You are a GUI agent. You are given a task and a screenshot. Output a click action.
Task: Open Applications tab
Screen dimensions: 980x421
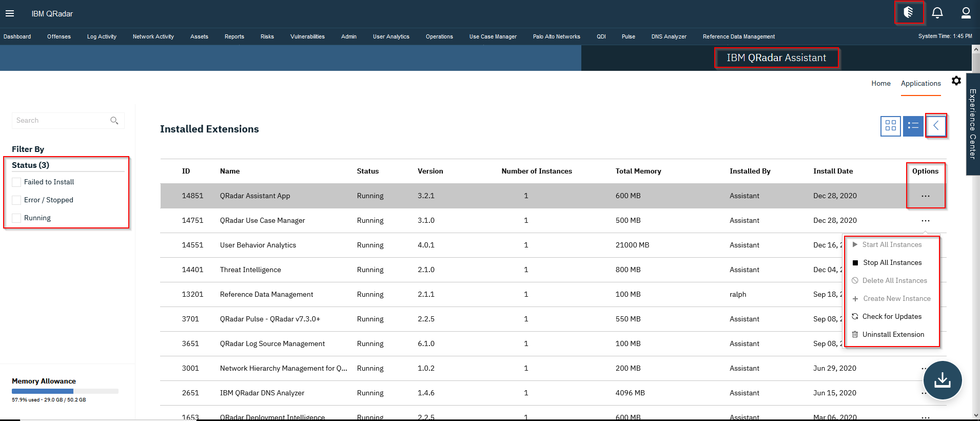(921, 83)
